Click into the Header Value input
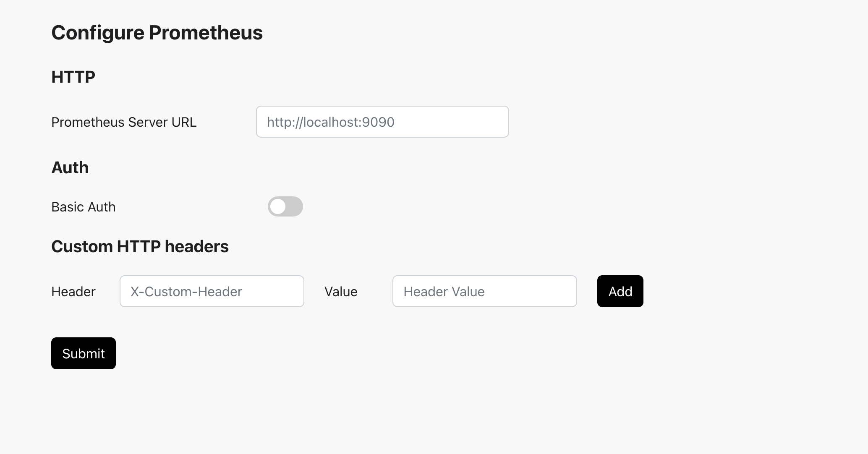Screen dimensions: 868x454 (484, 291)
